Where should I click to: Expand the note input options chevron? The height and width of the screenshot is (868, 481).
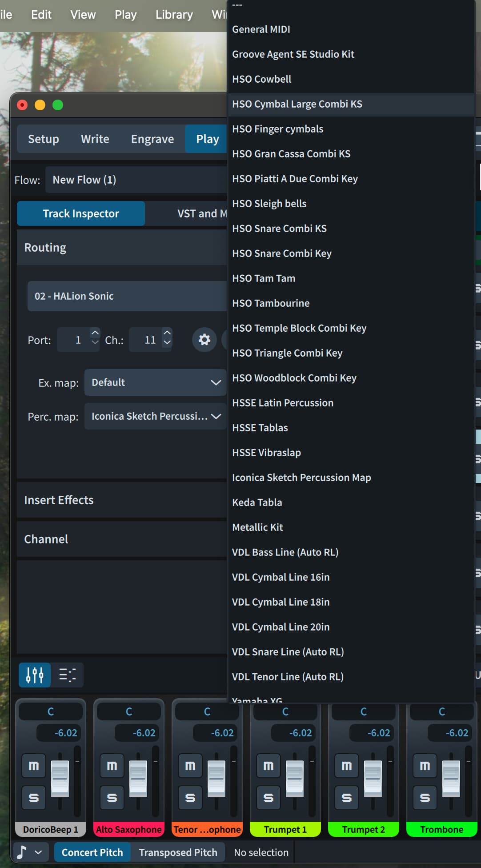click(39, 852)
